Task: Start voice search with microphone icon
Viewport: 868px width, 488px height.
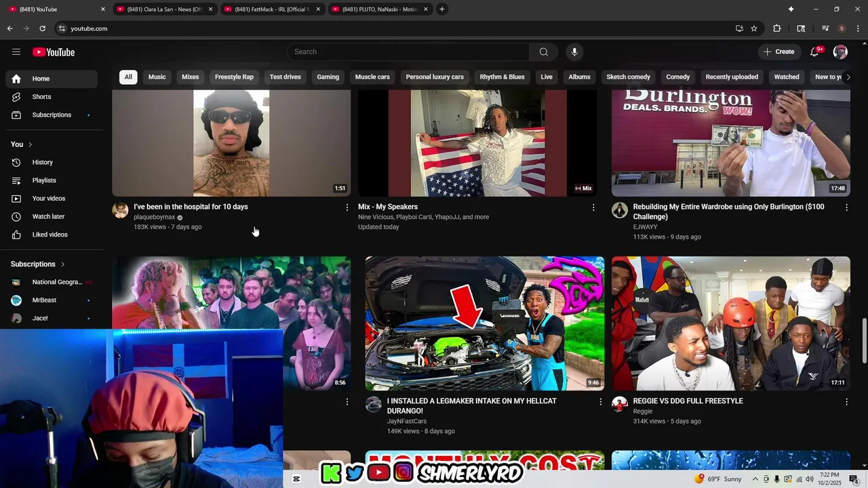Action: [574, 52]
